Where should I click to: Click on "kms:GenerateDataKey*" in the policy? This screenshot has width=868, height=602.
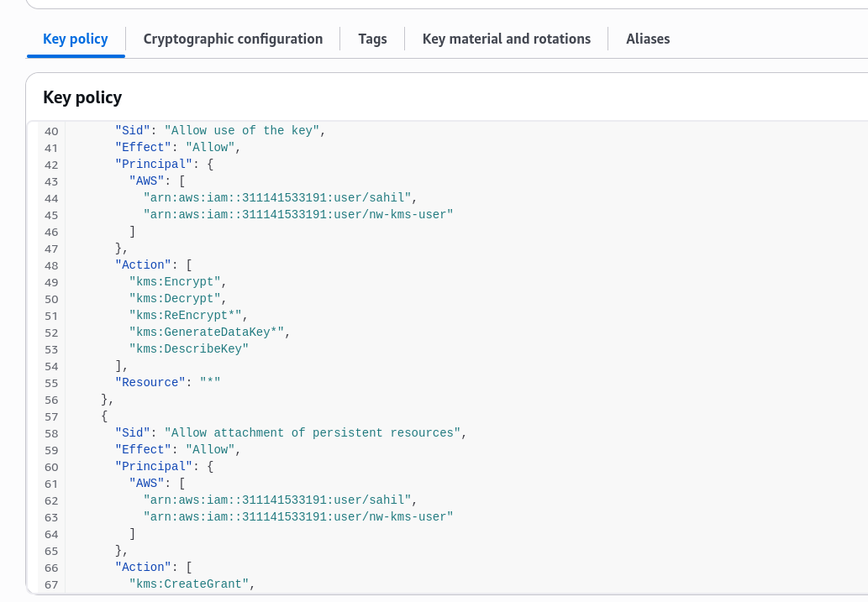coord(207,332)
